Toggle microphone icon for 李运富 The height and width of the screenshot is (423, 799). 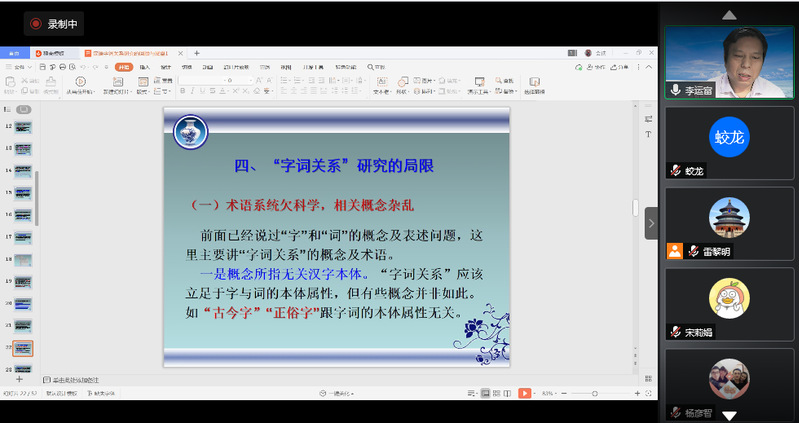click(677, 90)
